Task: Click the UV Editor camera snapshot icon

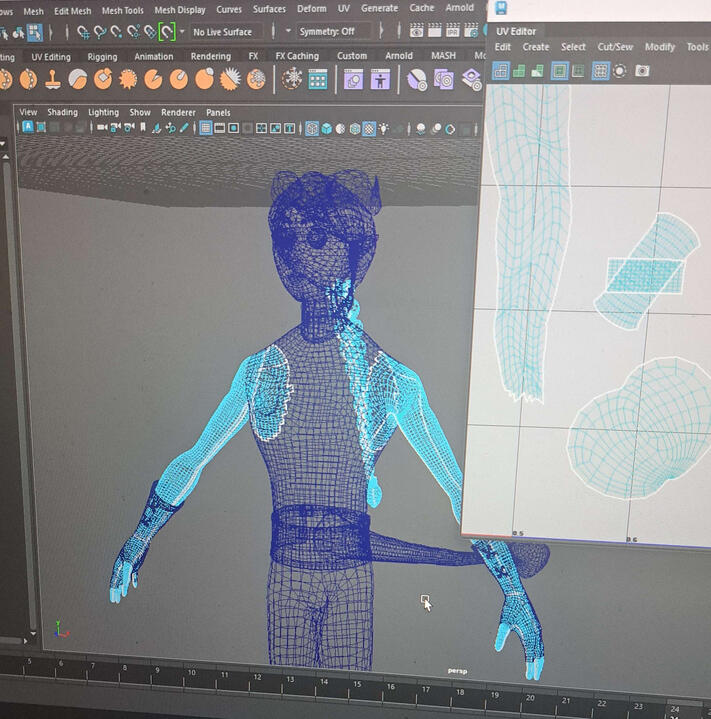Action: pyautogui.click(x=642, y=71)
